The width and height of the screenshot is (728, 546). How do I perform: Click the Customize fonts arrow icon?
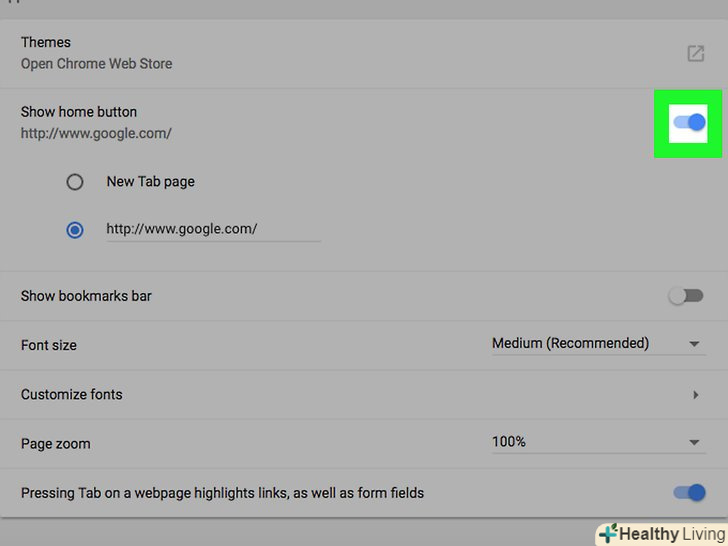pyautogui.click(x=695, y=395)
